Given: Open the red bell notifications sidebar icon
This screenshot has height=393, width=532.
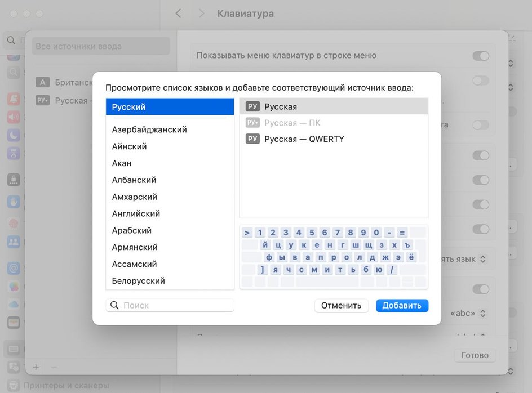Looking at the screenshot, I should (14, 99).
